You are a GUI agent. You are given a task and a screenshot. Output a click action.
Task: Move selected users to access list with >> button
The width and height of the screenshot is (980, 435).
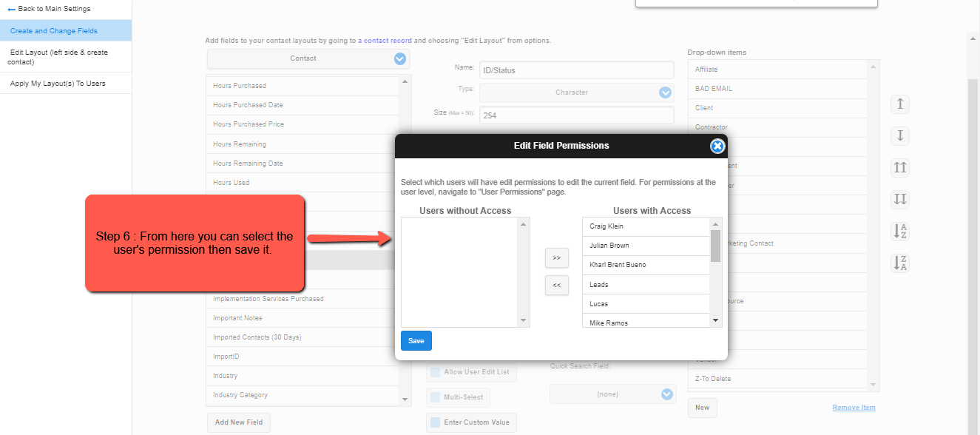[556, 258]
